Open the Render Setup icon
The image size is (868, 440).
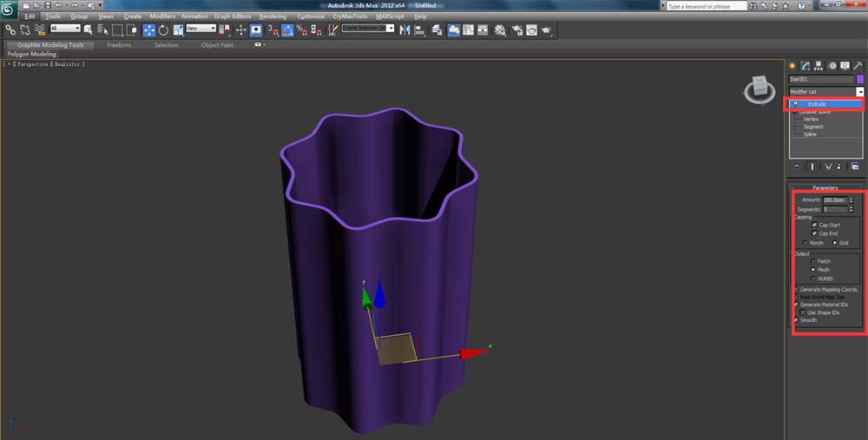click(x=516, y=30)
